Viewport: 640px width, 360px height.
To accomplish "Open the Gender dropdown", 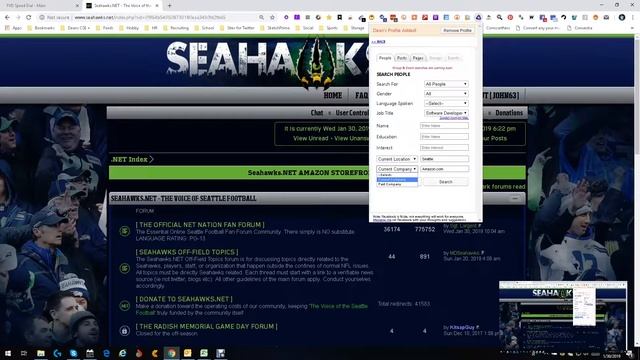I will [446, 93].
